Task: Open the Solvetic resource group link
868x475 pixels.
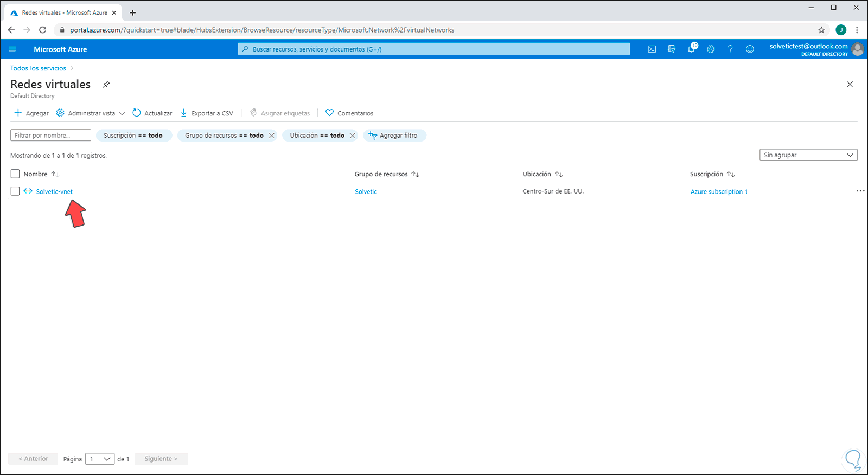Action: click(366, 192)
